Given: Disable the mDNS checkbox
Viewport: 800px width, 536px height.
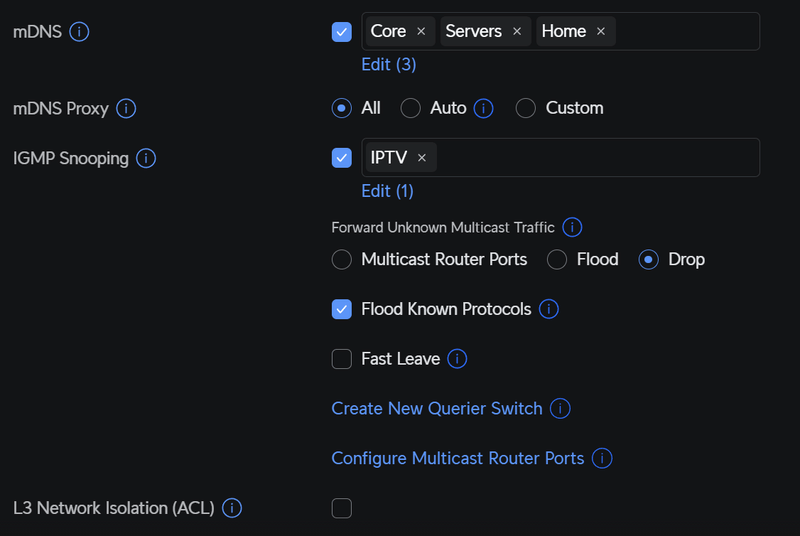Looking at the screenshot, I should tap(342, 32).
